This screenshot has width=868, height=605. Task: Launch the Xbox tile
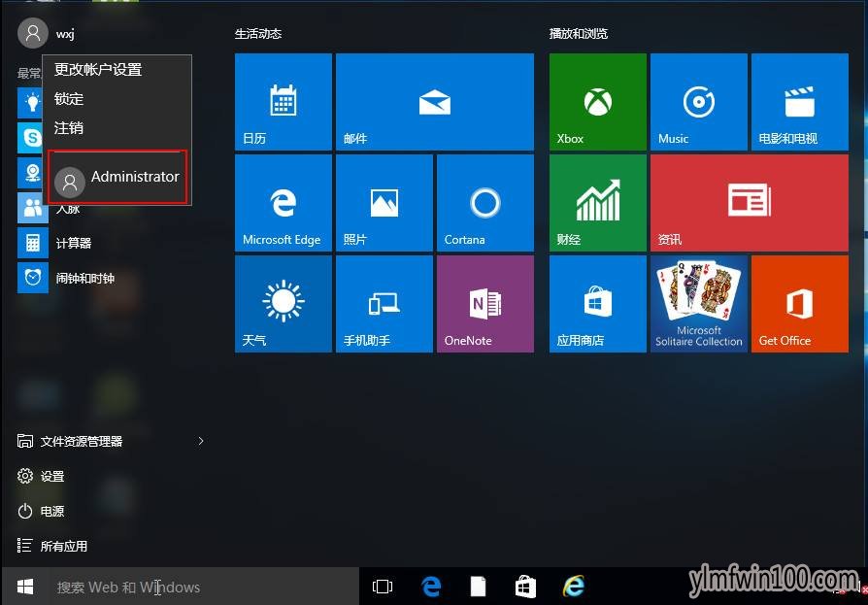click(x=598, y=102)
